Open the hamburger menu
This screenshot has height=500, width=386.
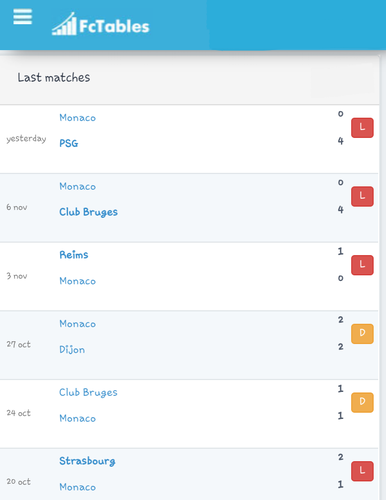[23, 17]
